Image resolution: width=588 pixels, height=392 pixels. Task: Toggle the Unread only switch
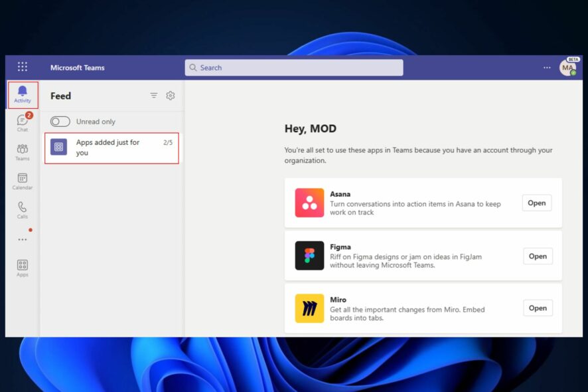pos(60,122)
